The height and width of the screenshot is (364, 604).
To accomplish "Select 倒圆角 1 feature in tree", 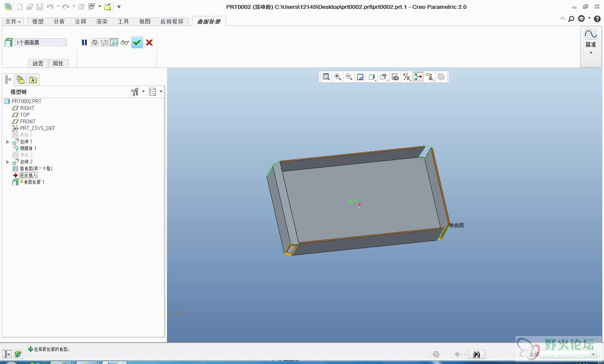I will point(28,148).
